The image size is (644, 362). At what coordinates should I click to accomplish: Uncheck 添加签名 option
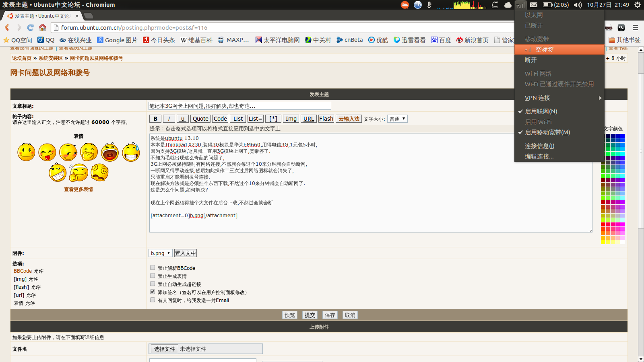[153, 292]
